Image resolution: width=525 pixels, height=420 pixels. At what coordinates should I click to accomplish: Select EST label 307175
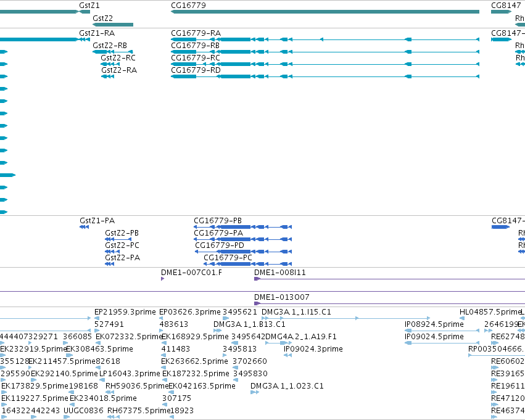[177, 398]
